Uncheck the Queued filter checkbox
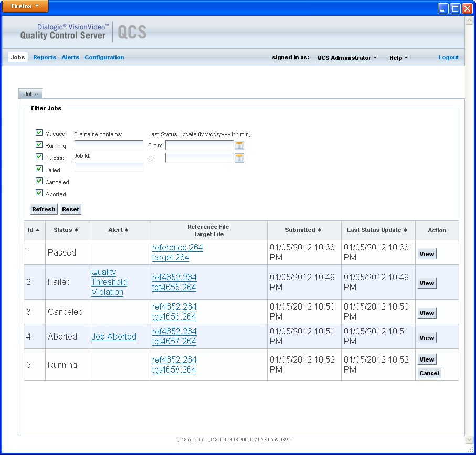Screen dimensions: 476x455 tap(39, 133)
